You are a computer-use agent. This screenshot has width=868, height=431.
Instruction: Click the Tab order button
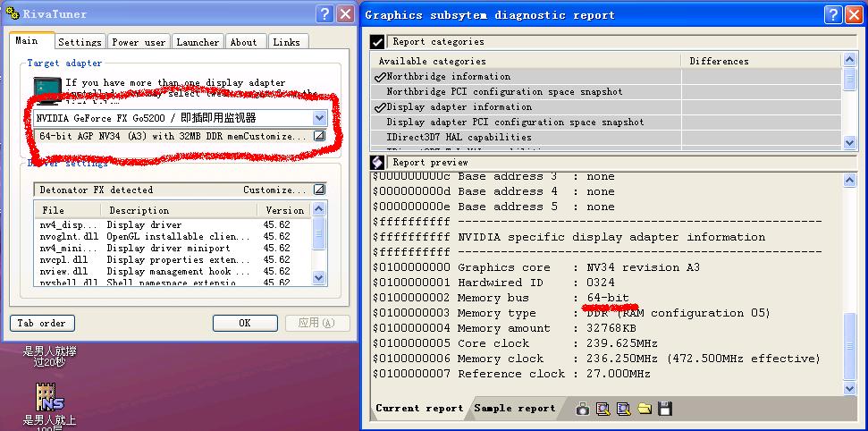click(42, 323)
